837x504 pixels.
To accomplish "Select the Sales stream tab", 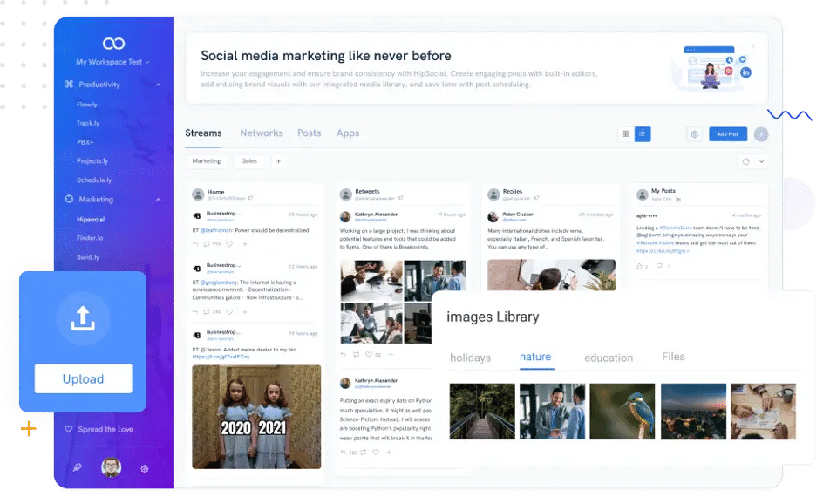I will point(249,161).
